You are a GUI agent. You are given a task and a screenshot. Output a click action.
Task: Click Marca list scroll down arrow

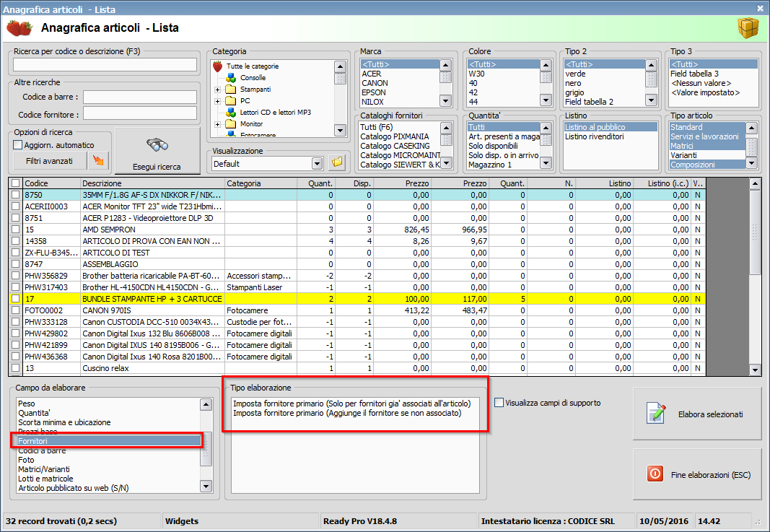click(x=445, y=101)
